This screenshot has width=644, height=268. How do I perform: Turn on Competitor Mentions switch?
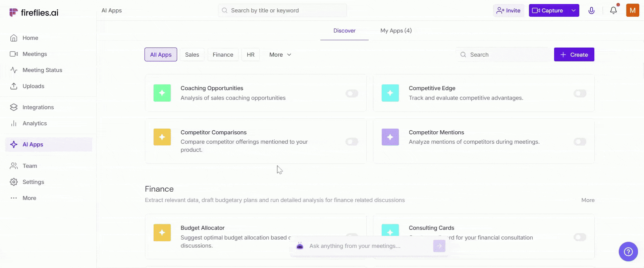coord(580,142)
